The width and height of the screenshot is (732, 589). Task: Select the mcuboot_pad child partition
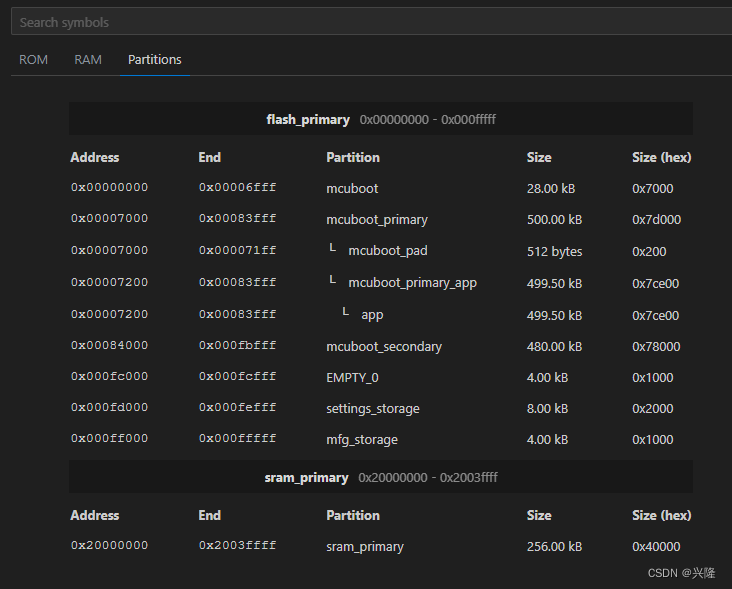387,251
